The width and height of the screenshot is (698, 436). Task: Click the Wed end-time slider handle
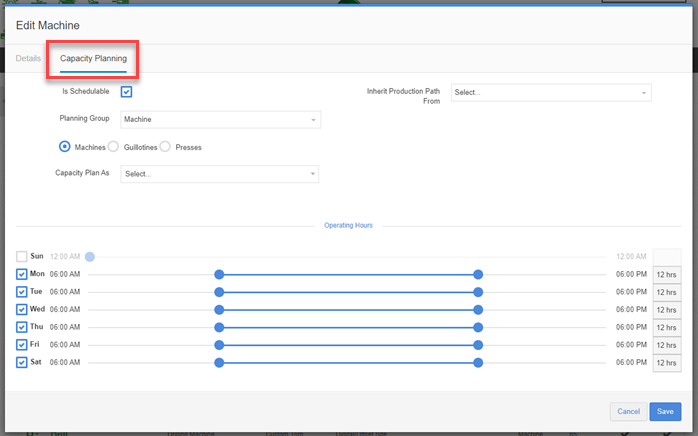tap(478, 310)
